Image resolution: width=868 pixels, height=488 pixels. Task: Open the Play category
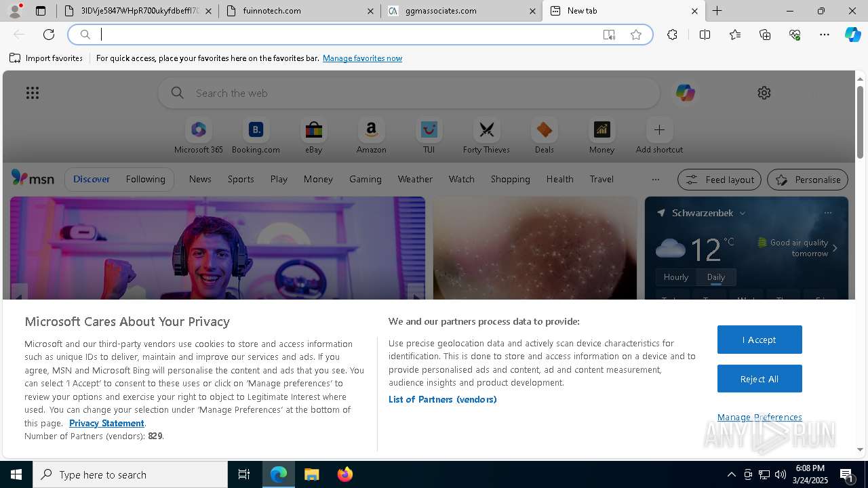tap(279, 179)
